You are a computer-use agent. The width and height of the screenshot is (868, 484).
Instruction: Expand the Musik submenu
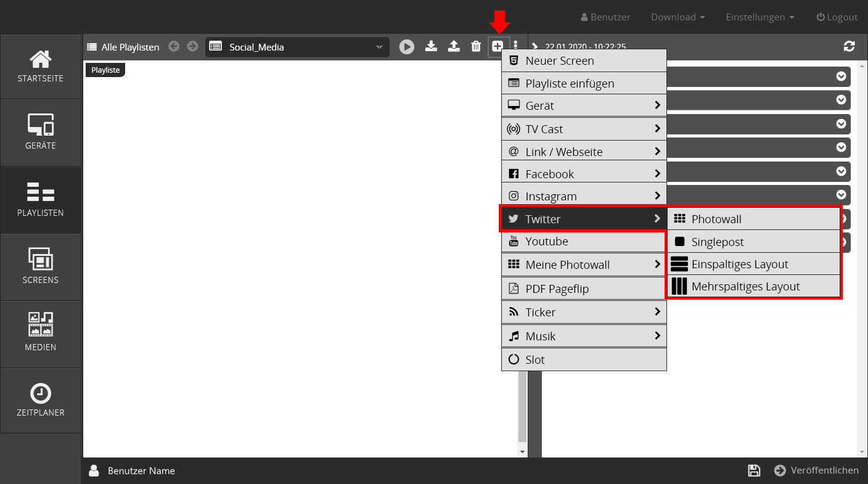point(584,336)
